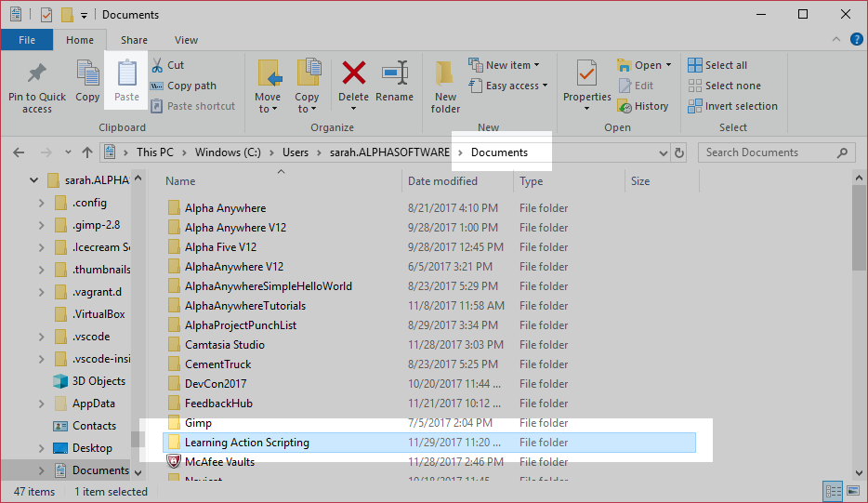
Task: Open the File menu tab
Action: pyautogui.click(x=27, y=40)
